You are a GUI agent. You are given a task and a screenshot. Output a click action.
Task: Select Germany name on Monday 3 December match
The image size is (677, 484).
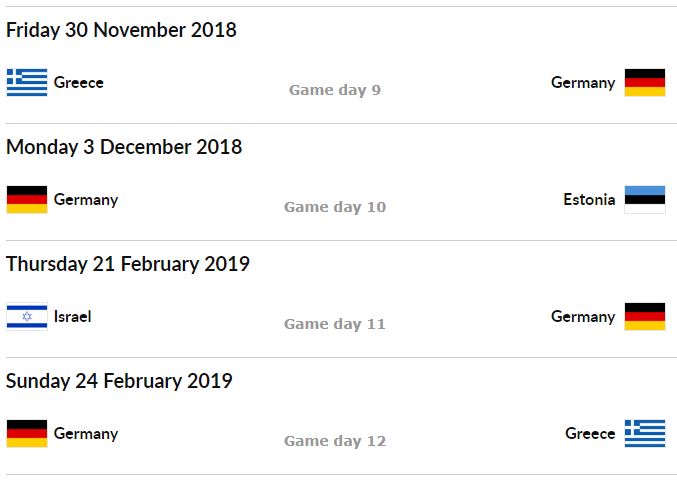(86, 200)
